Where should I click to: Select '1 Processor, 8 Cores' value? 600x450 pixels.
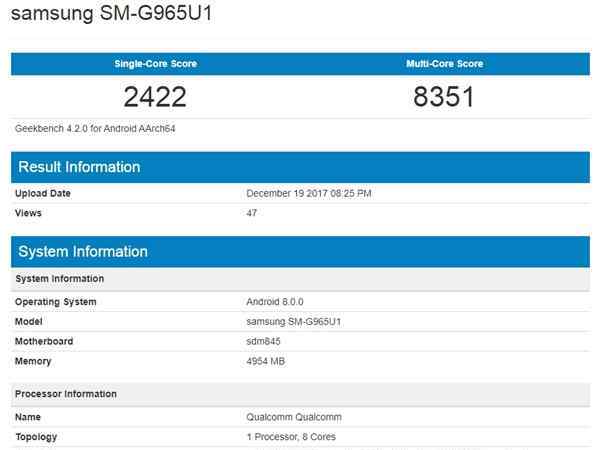[291, 437]
